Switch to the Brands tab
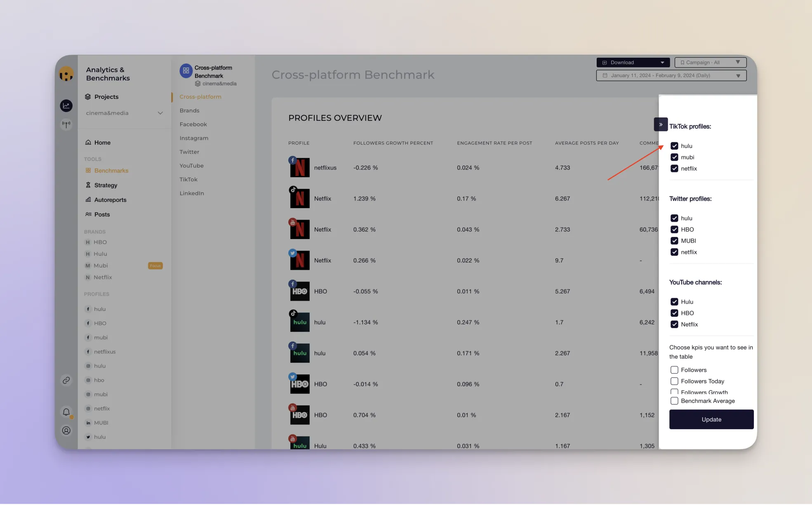 [x=189, y=110]
